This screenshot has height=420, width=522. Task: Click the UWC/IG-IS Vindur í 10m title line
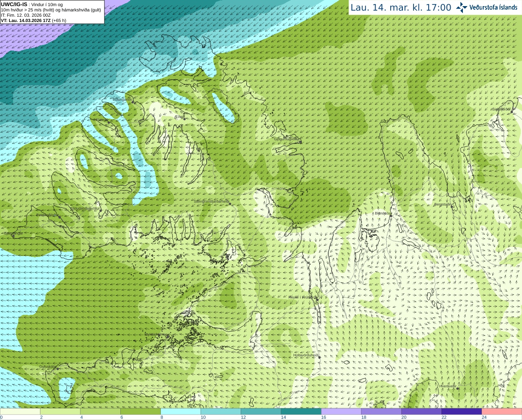click(32, 4)
